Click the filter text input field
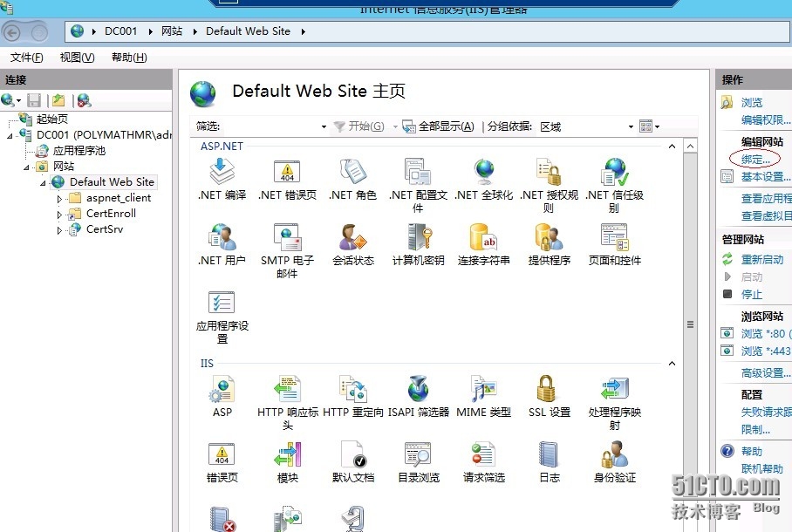 (x=272, y=126)
